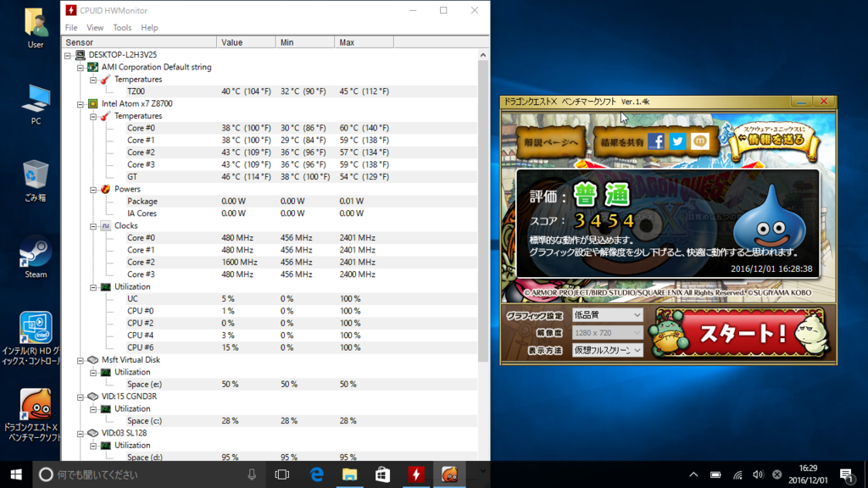Open Dragon Quest X benchmark desktop shortcut
The width and height of the screenshot is (868, 488).
[x=33, y=415]
